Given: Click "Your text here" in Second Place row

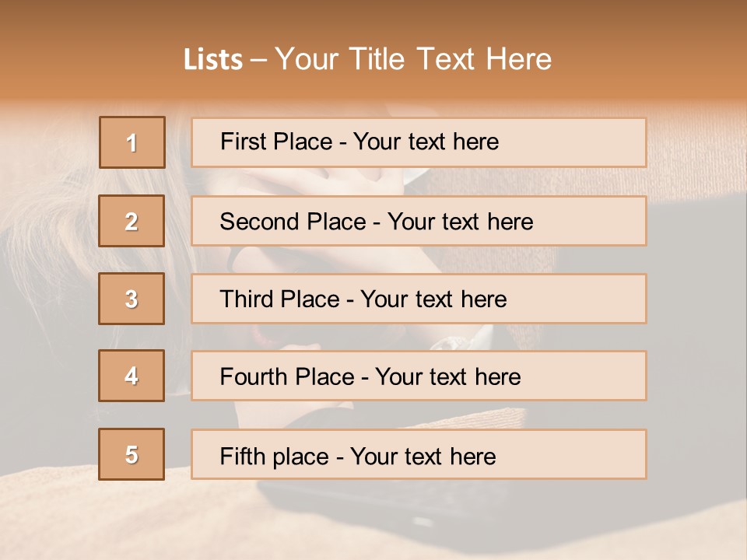Looking at the screenshot, I should [460, 222].
